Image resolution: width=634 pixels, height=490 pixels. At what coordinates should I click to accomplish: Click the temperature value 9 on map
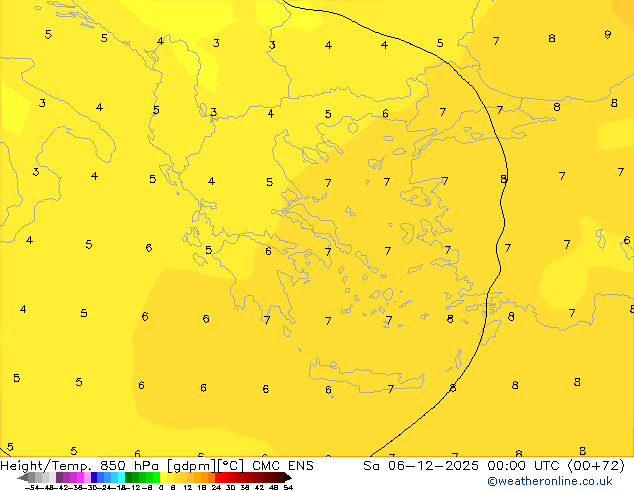pos(607,35)
